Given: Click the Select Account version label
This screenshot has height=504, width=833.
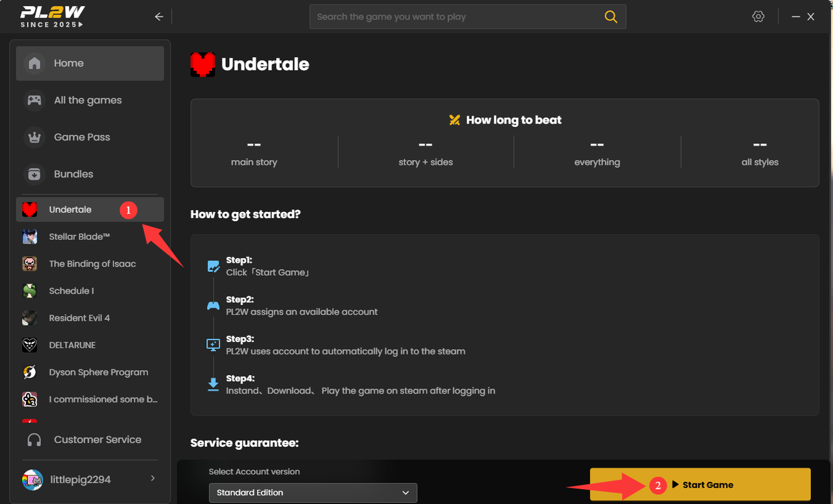Looking at the screenshot, I should point(254,471).
